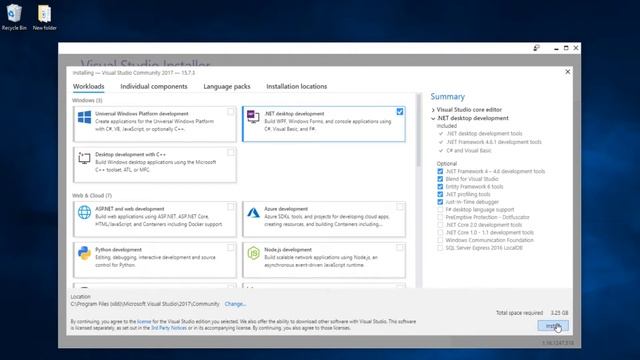Close the installing workloads dialog
This screenshot has height=360, width=640.
(x=567, y=72)
